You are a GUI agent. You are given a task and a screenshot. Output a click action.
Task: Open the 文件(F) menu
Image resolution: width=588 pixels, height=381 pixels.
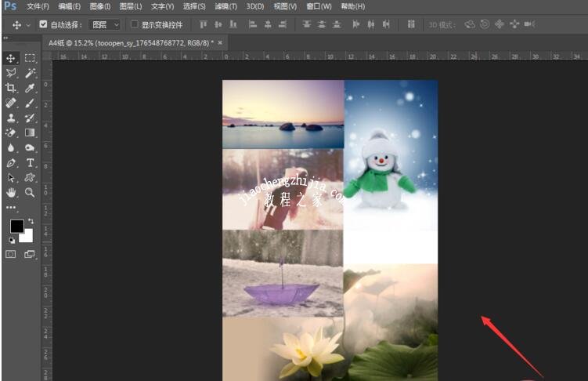[38, 6]
